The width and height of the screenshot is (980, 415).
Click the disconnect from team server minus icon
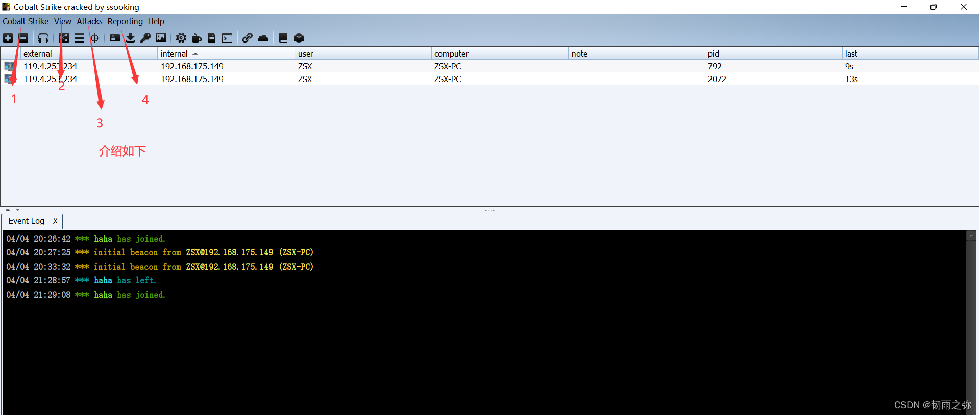[23, 38]
